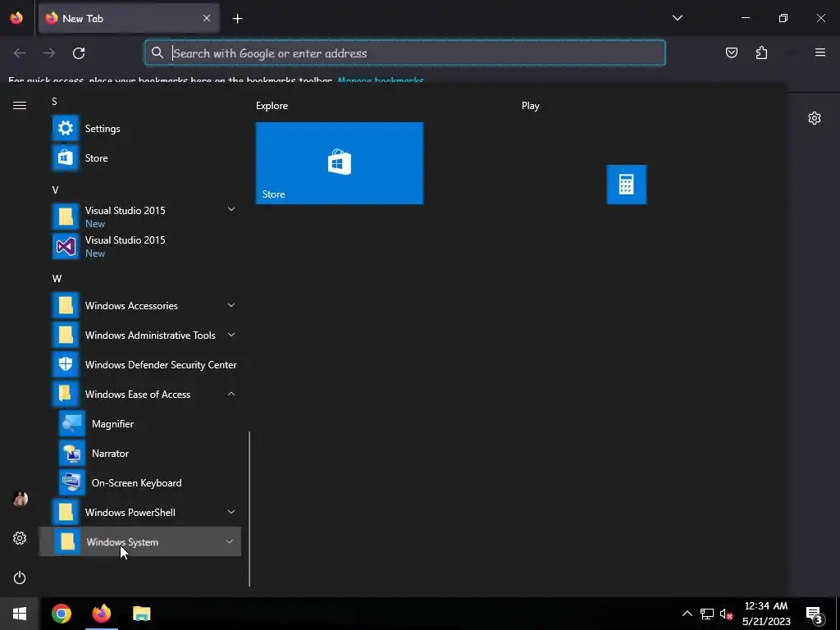
Task: Open the Start menu hamburger expand icon
Action: (x=20, y=106)
